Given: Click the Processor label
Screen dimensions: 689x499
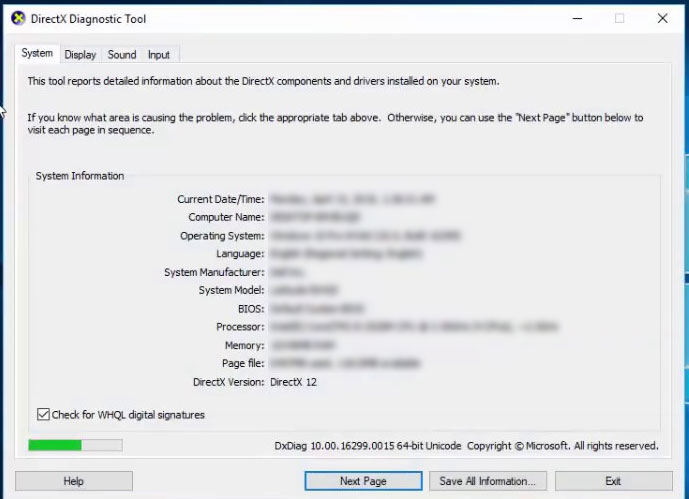Looking at the screenshot, I should pyautogui.click(x=238, y=327).
